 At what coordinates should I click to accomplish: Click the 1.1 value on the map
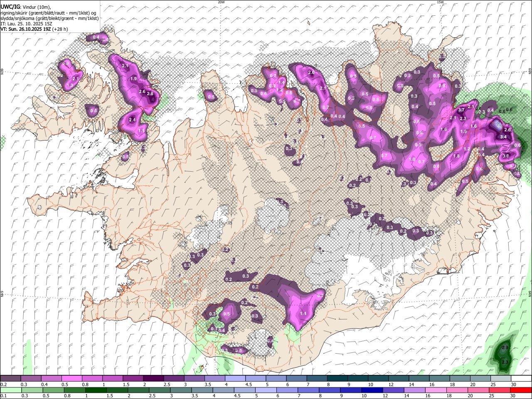pos(141,131)
